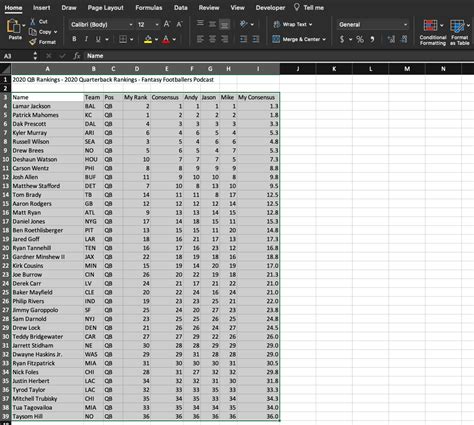Decrease font size with small A
The image size is (474, 425).
pyautogui.click(x=179, y=24)
